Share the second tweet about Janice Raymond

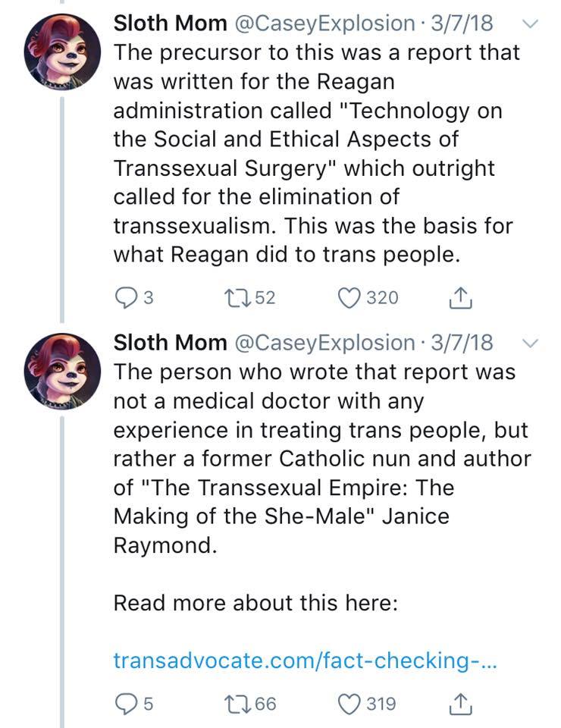[461, 704]
